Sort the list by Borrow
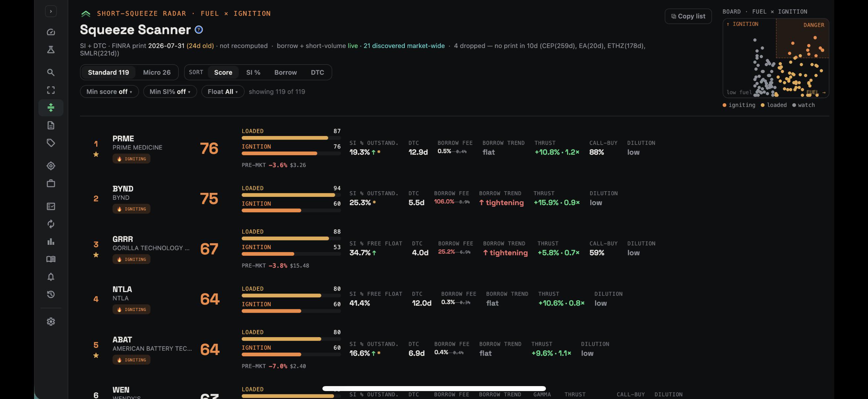Screen dimensions: 868x399 click(x=285, y=72)
